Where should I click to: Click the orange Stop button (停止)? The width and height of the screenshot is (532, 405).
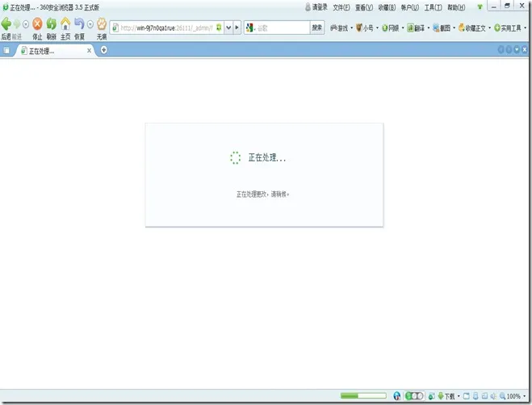pyautogui.click(x=37, y=23)
